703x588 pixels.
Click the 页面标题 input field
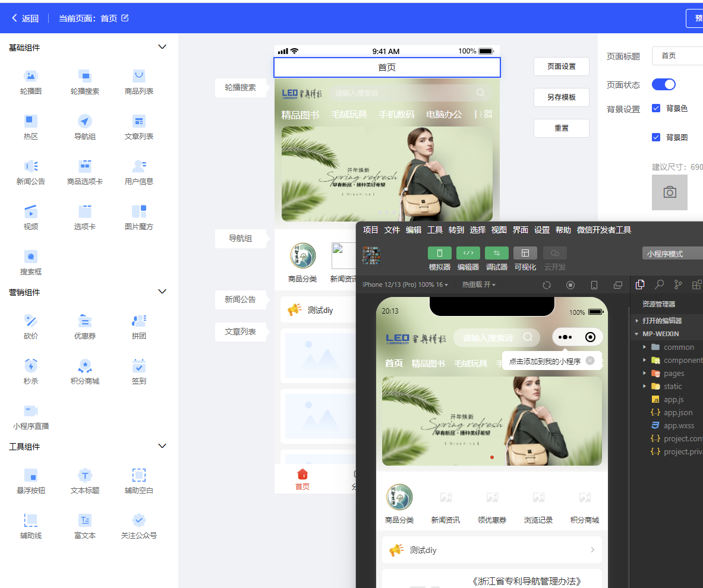677,56
